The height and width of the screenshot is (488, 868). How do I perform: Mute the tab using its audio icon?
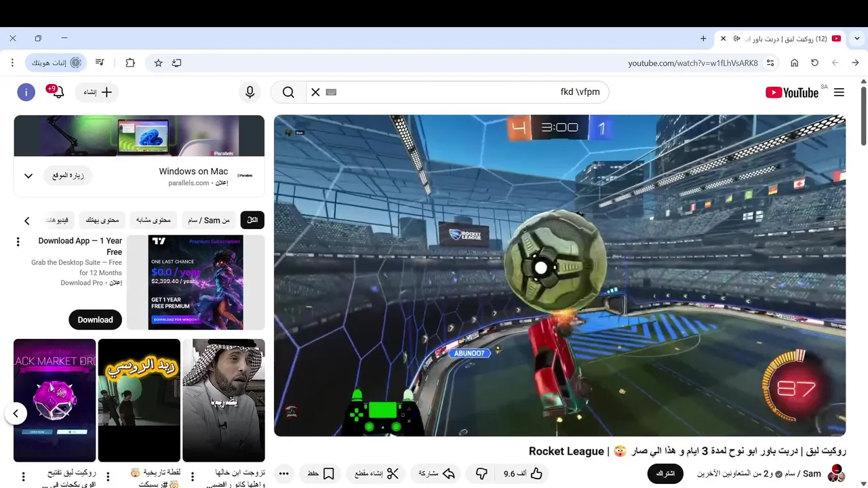pyautogui.click(x=736, y=39)
